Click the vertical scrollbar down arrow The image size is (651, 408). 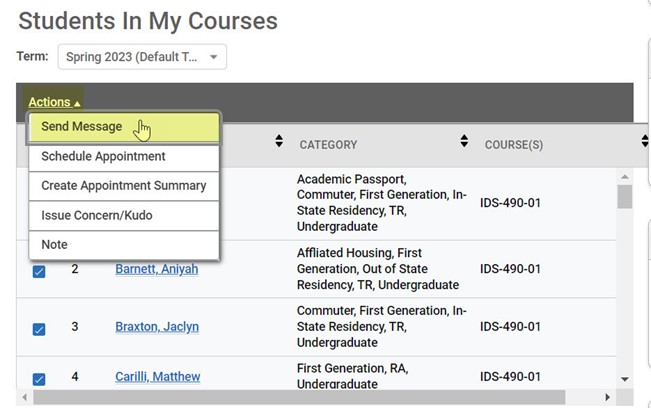pos(624,379)
